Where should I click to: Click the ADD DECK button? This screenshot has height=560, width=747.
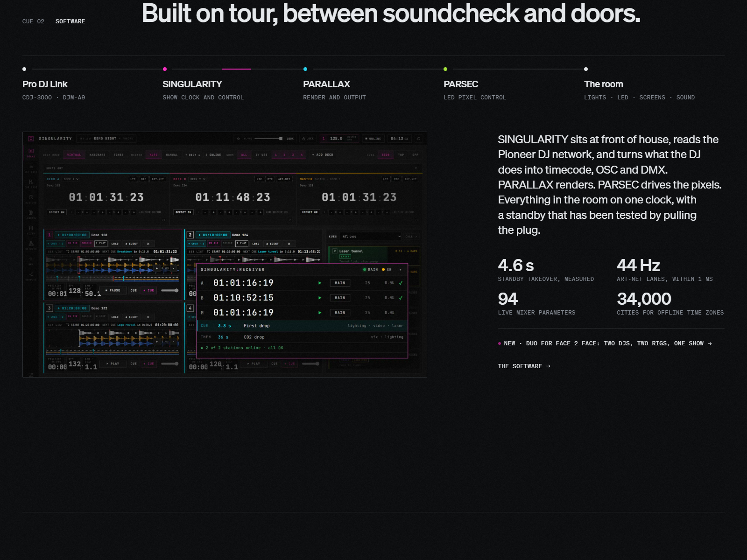click(323, 155)
